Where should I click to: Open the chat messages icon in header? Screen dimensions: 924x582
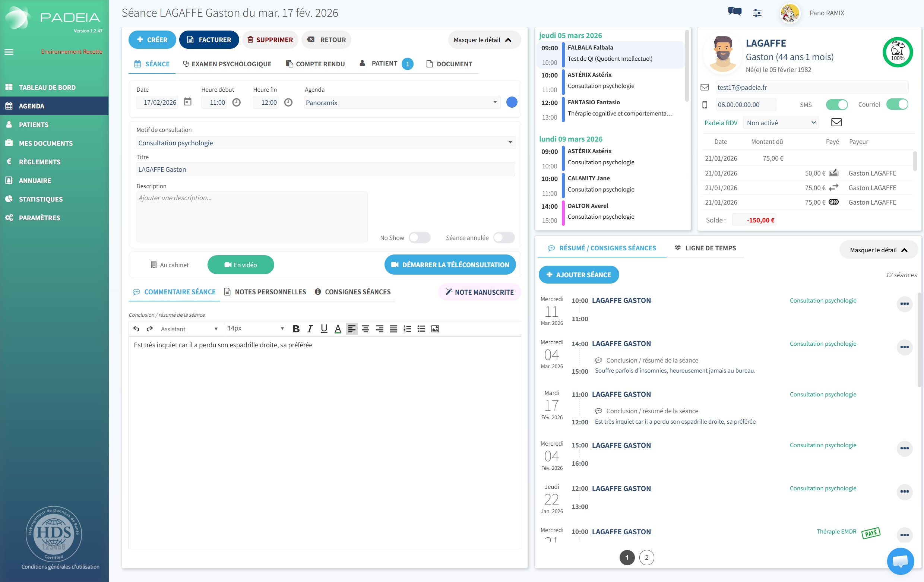tap(734, 12)
